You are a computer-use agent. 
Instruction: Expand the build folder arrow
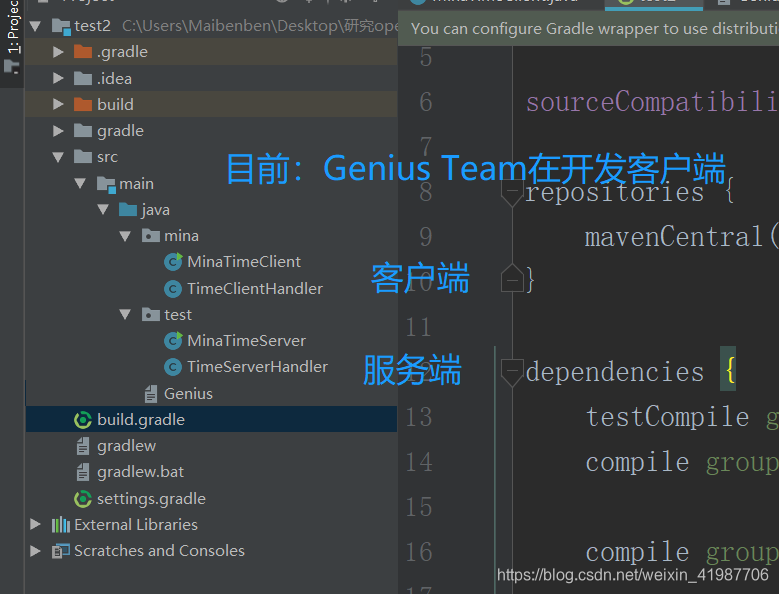coord(58,104)
